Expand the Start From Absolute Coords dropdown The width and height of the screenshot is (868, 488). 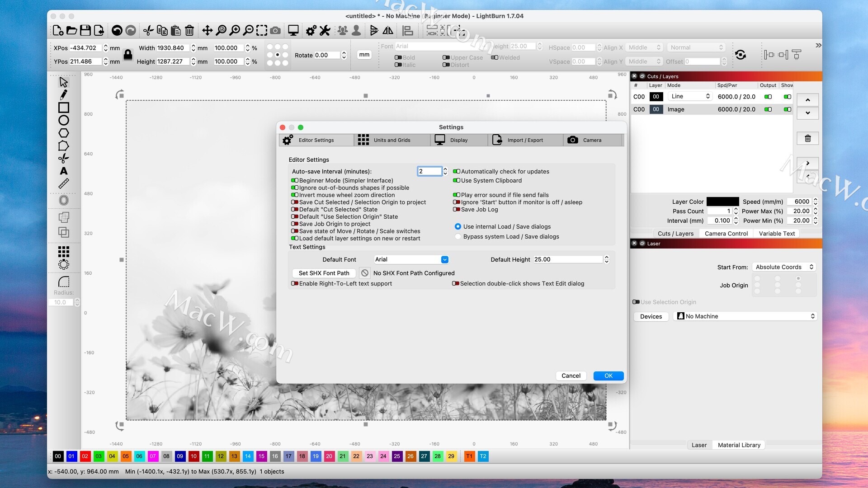784,267
